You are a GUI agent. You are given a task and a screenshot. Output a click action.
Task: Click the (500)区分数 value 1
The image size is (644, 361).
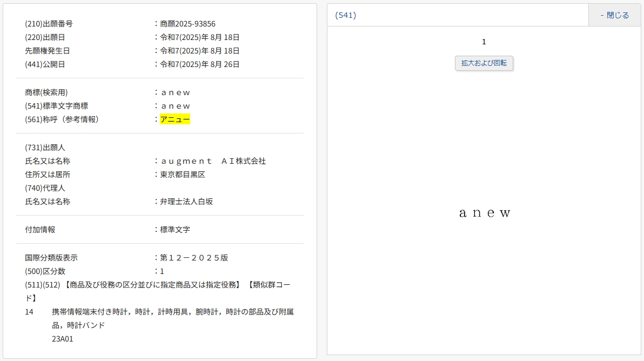tap(162, 271)
